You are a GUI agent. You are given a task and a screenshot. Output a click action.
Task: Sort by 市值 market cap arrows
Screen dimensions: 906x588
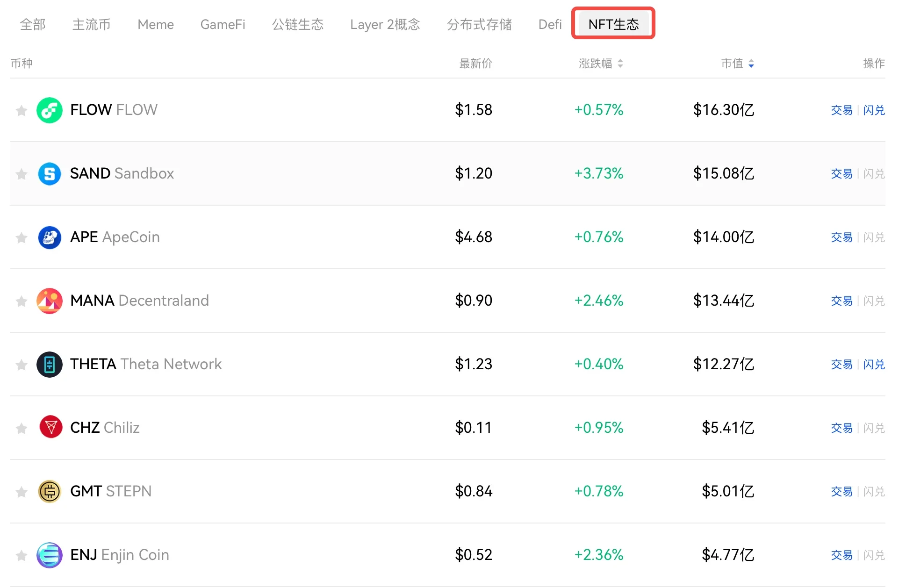click(751, 64)
